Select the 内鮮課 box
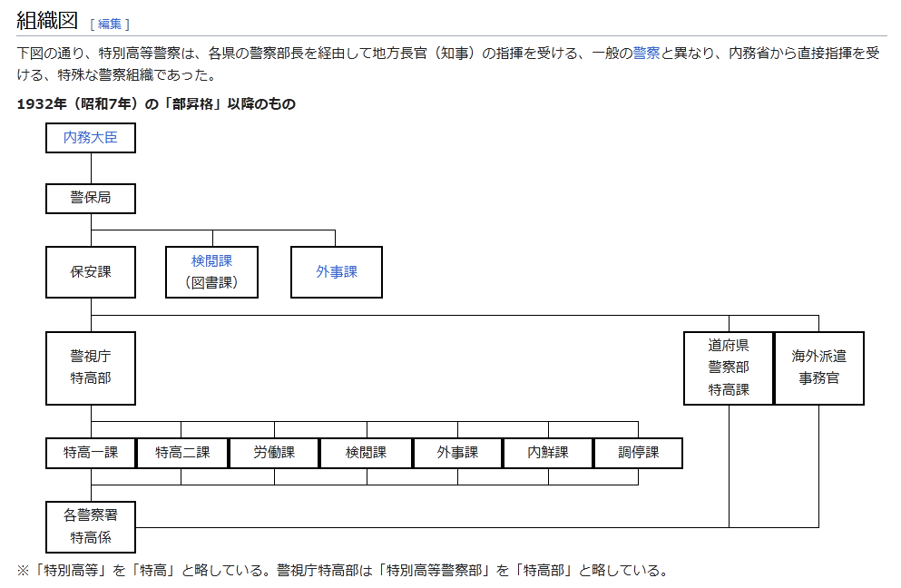Viewport: 901px width, 588px height. coord(548,453)
